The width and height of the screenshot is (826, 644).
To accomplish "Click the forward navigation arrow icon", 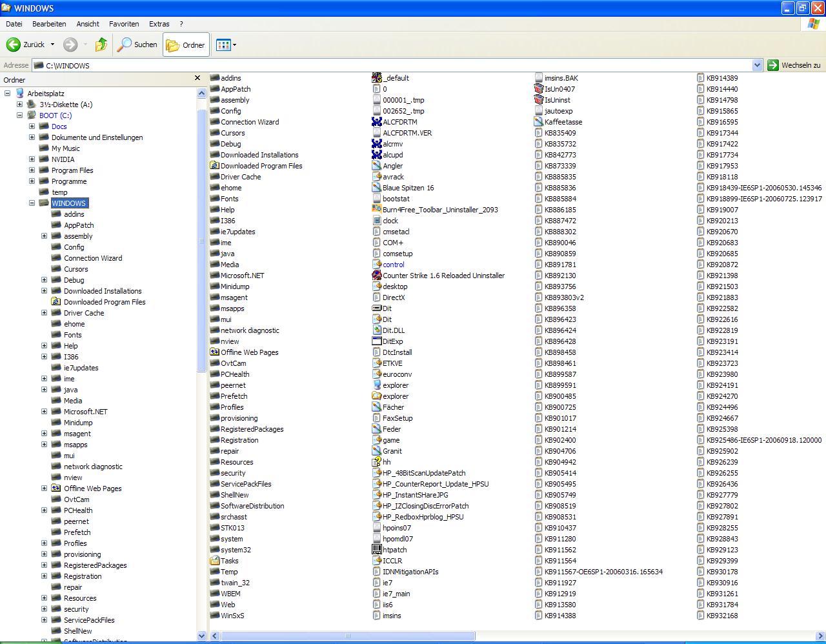I will (x=70, y=45).
